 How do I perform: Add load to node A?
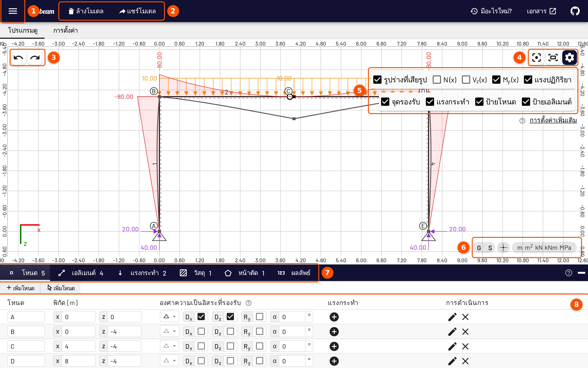tap(334, 317)
